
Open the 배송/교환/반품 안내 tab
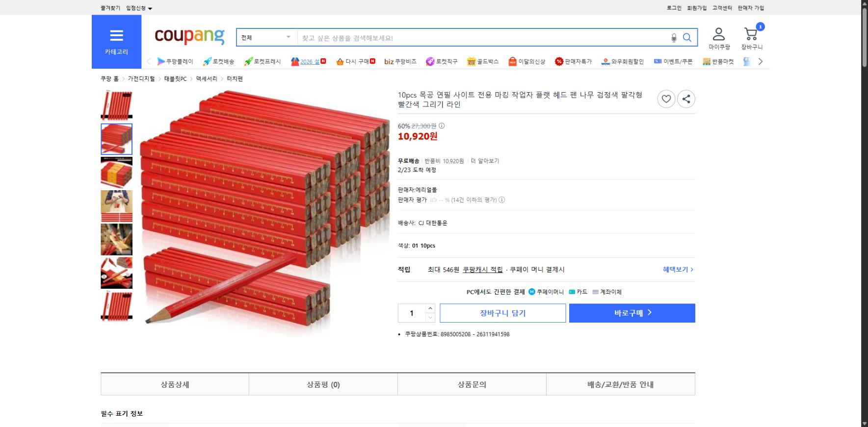[x=620, y=384]
